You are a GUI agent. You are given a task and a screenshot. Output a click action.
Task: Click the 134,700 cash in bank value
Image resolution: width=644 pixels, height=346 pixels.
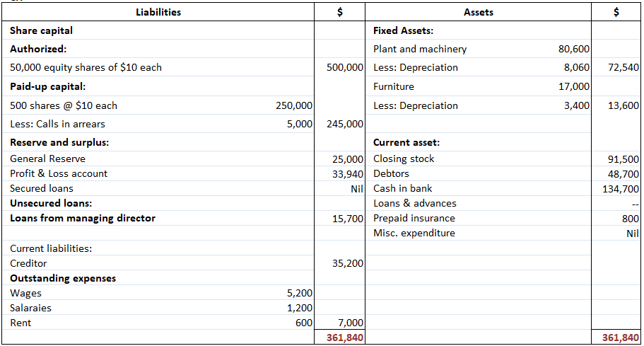pos(619,189)
